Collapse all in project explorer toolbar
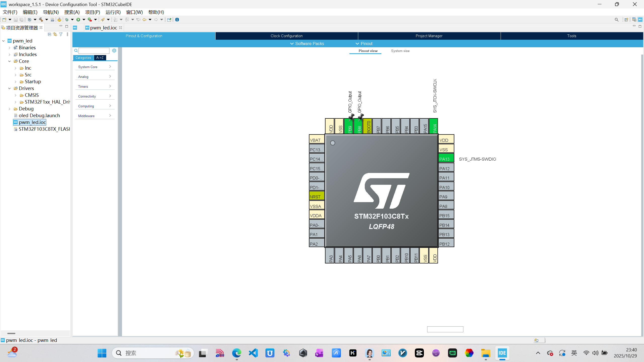This screenshot has height=362, width=644. click(x=49, y=34)
